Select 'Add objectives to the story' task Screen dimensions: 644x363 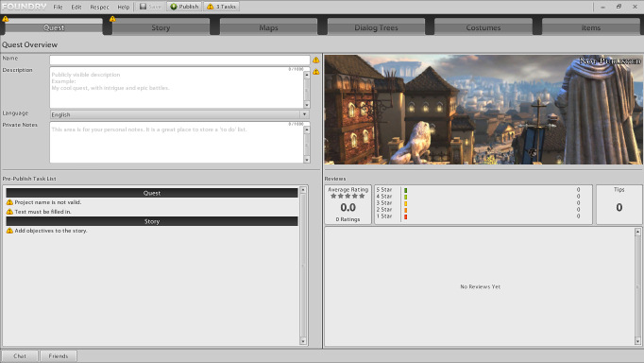[51, 231]
